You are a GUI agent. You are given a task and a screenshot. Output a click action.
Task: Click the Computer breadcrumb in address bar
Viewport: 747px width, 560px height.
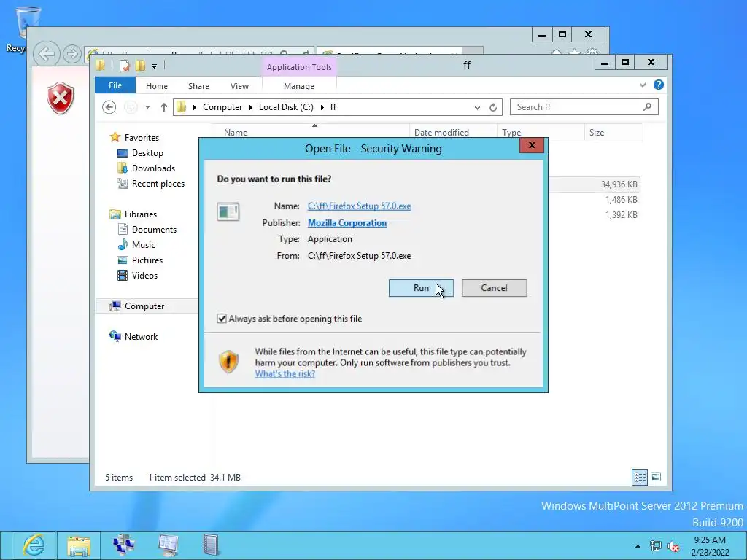[x=222, y=107]
